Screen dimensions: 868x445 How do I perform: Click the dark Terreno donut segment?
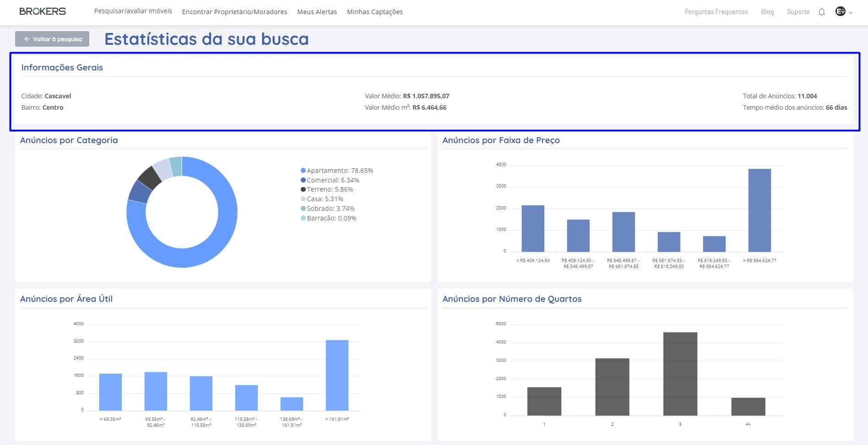tap(150, 178)
